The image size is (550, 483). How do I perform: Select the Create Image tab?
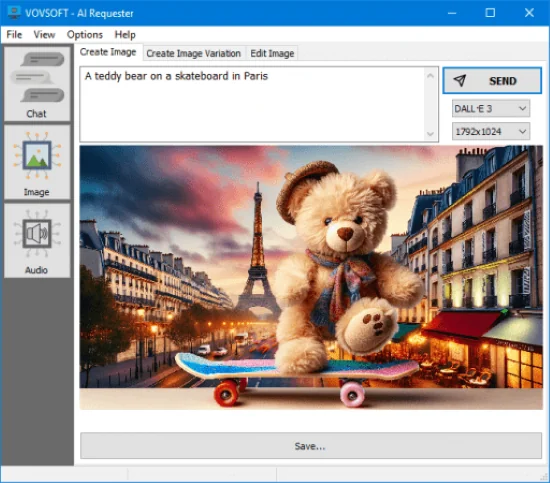[108, 52]
